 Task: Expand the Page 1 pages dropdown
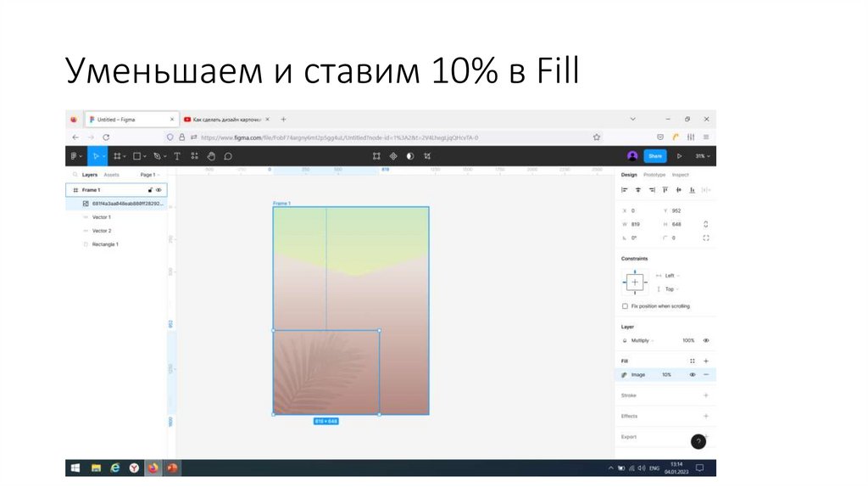(x=149, y=175)
